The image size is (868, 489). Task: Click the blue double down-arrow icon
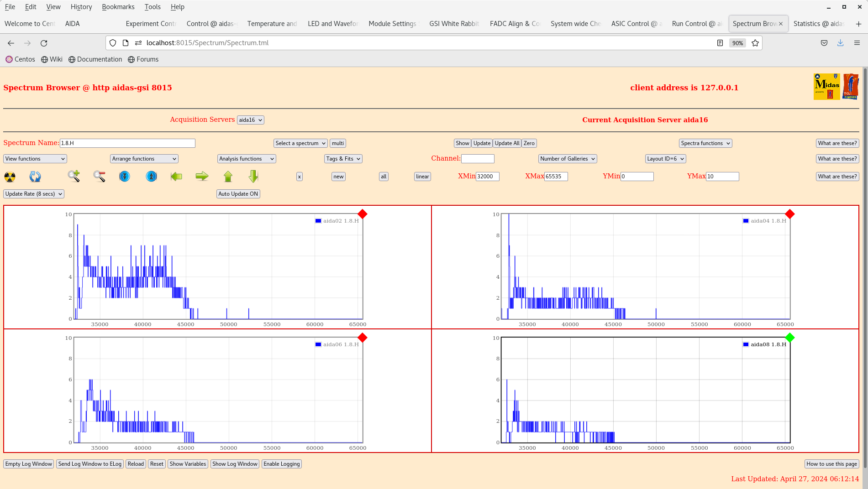tap(124, 176)
